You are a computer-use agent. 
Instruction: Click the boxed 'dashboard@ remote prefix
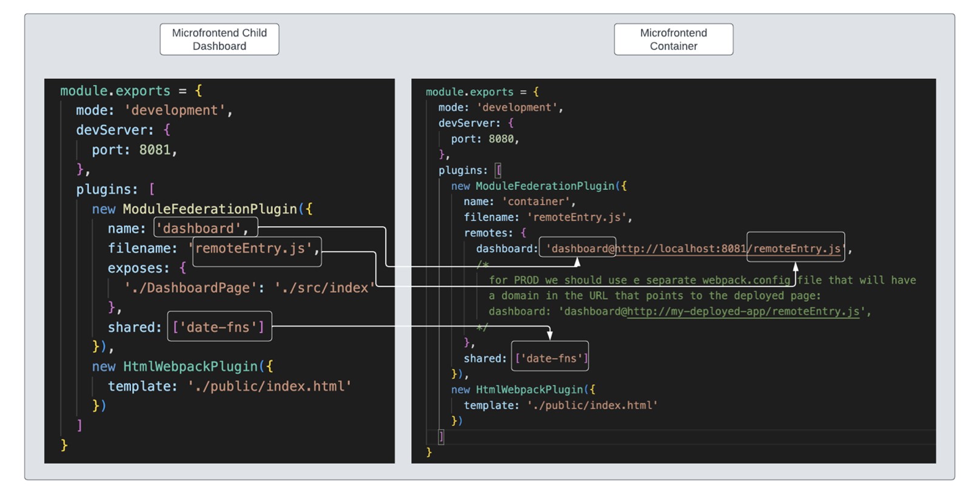click(577, 248)
